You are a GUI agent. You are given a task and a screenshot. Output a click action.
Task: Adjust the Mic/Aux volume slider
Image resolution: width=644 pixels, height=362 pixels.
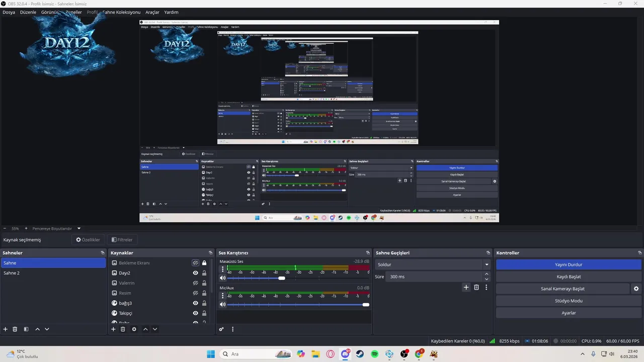(366, 304)
